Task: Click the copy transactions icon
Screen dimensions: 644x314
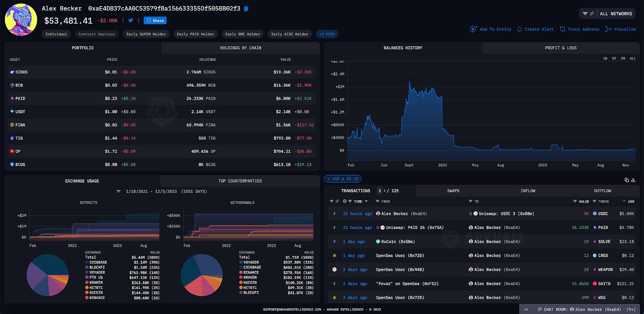Action: click(627, 180)
